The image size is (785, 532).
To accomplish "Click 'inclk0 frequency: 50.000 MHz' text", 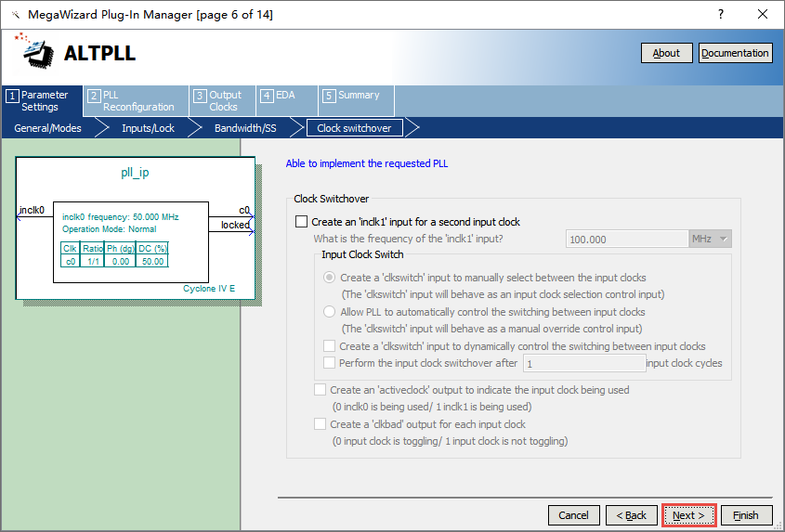I will coord(120,216).
